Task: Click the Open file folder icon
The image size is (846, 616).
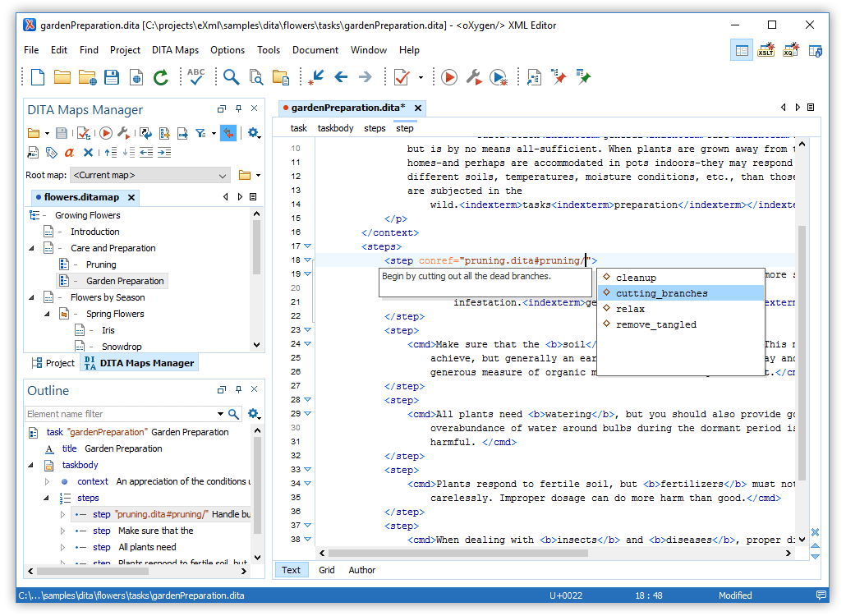Action: click(x=62, y=77)
